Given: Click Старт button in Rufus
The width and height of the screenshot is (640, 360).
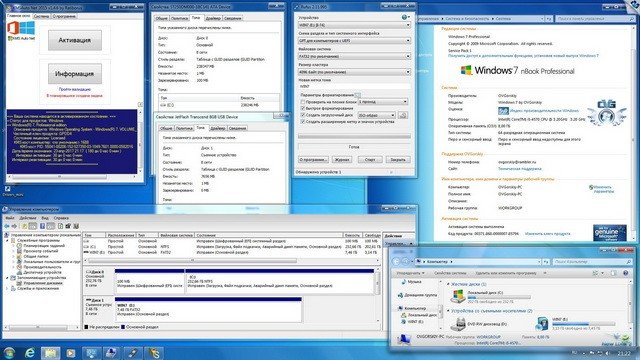Looking at the screenshot, I should (x=370, y=160).
